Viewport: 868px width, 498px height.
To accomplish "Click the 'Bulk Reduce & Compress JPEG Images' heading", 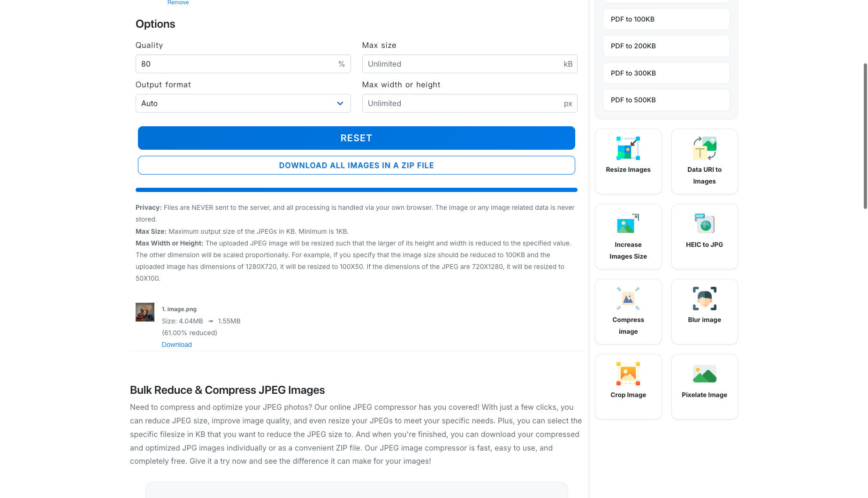I will (228, 390).
